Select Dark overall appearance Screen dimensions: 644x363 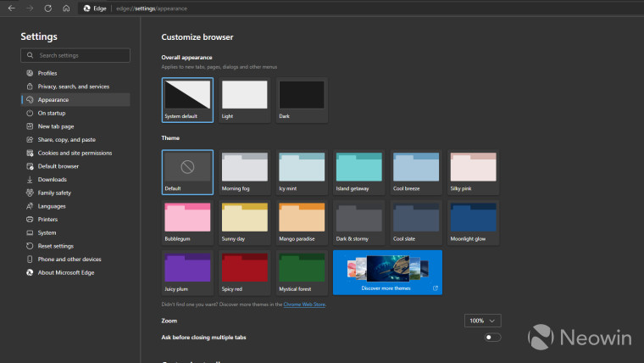tap(302, 100)
